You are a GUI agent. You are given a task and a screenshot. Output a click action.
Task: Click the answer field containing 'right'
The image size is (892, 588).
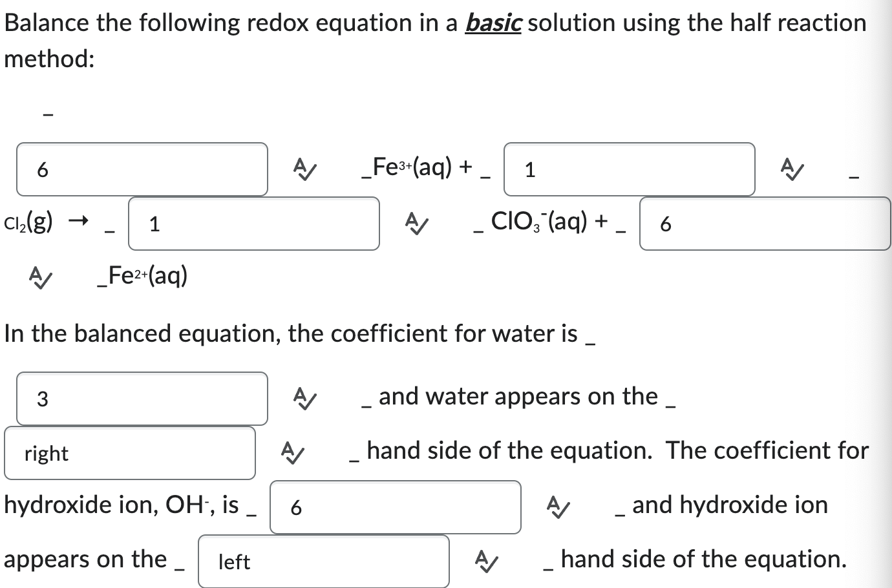[x=129, y=452]
